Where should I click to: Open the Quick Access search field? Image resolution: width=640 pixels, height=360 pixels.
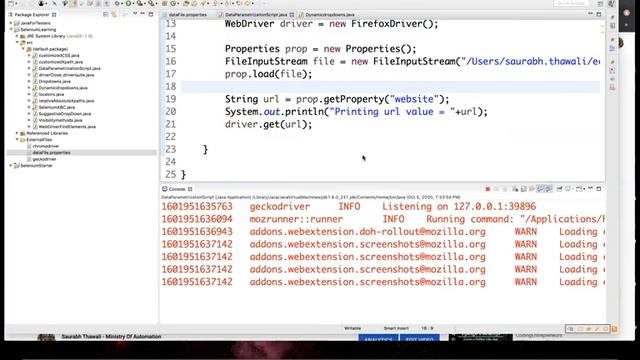[x=571, y=4]
